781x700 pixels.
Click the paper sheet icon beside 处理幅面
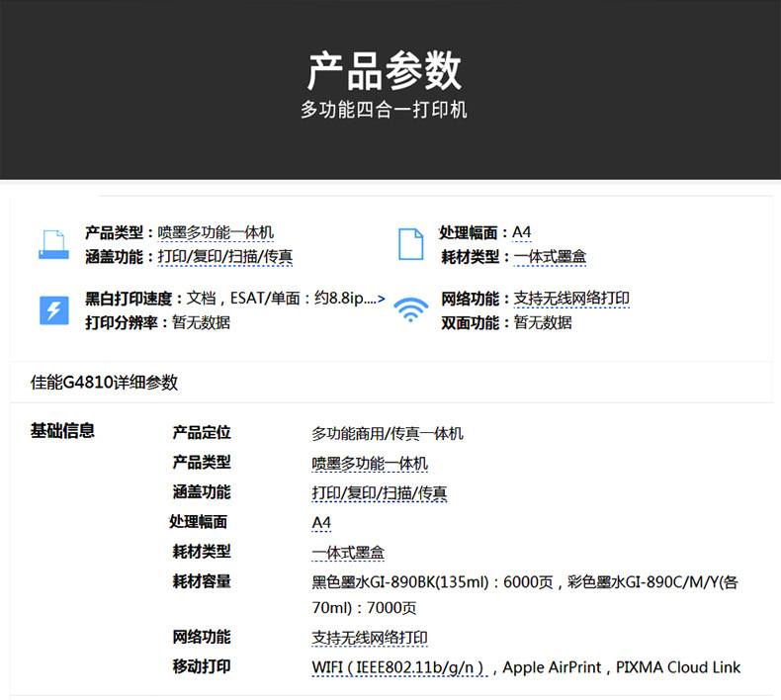(411, 244)
